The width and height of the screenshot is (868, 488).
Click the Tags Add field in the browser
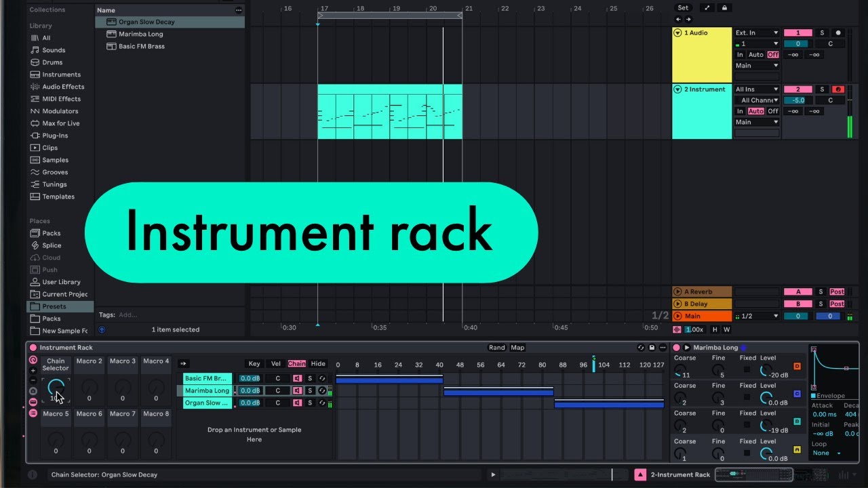click(x=127, y=314)
